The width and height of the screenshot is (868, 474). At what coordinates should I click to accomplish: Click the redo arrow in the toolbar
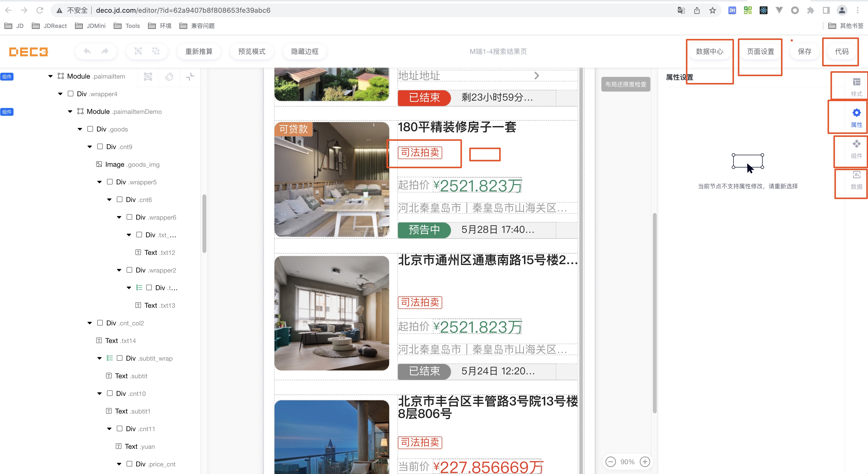(x=105, y=51)
